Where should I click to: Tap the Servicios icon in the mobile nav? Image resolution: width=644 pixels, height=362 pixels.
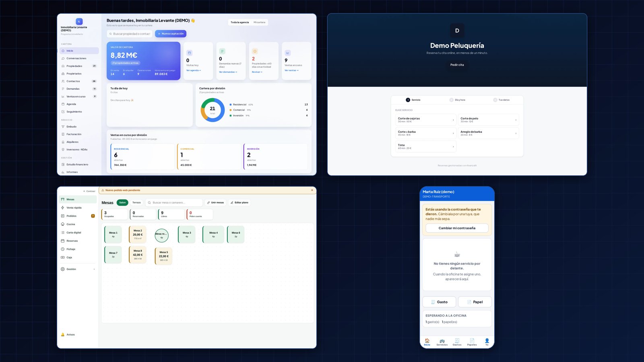[x=442, y=342]
